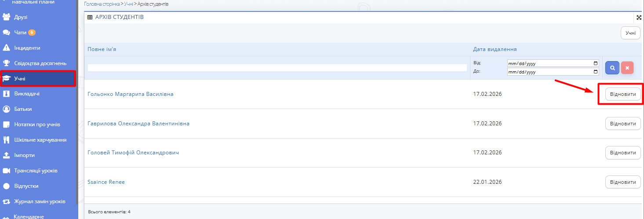Open Викладачі in the sidebar menu
Viewport: 644px width, 219px height.
point(27,94)
